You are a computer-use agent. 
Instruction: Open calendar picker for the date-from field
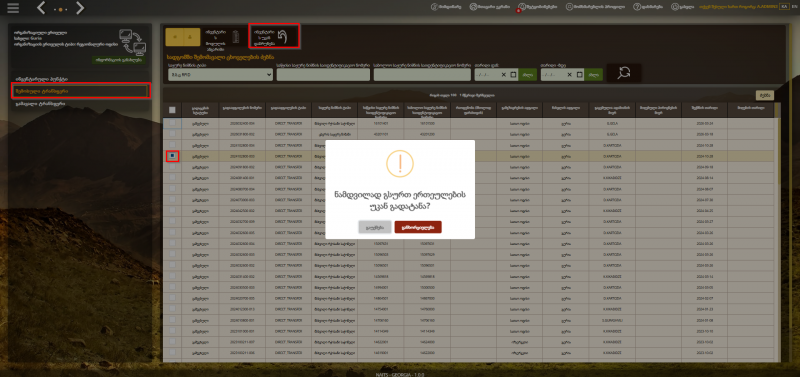point(513,74)
